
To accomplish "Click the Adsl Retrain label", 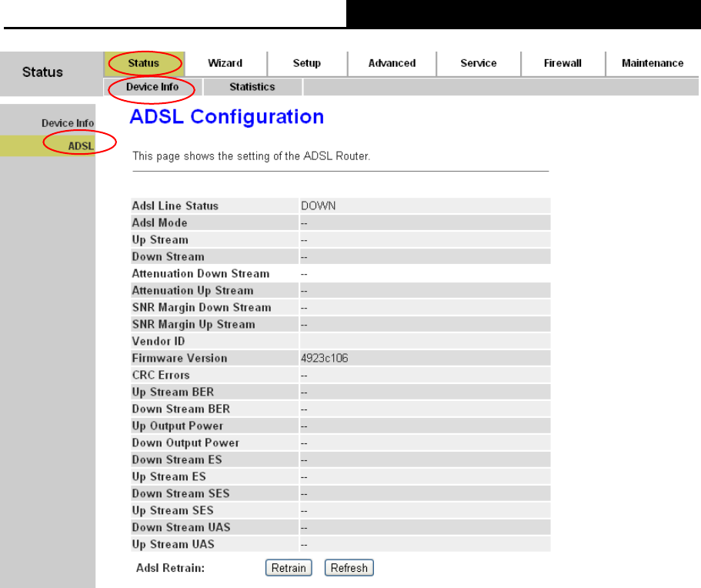I will pyautogui.click(x=170, y=568).
